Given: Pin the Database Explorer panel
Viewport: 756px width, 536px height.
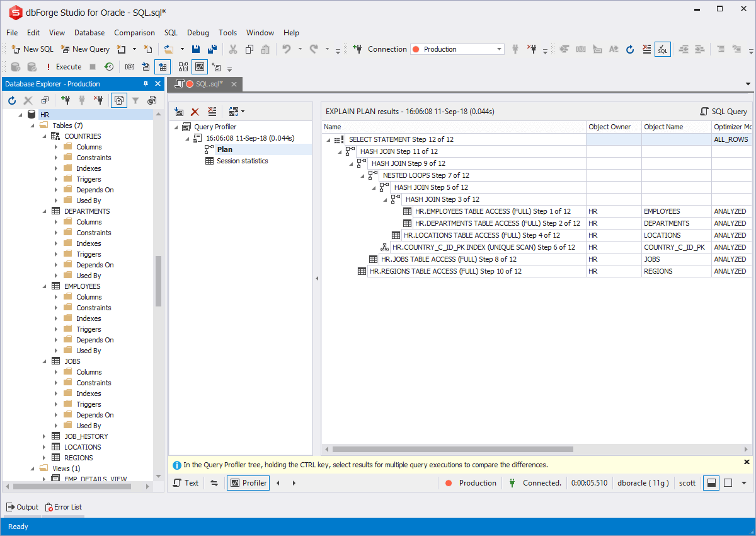Looking at the screenshot, I should 146,84.
